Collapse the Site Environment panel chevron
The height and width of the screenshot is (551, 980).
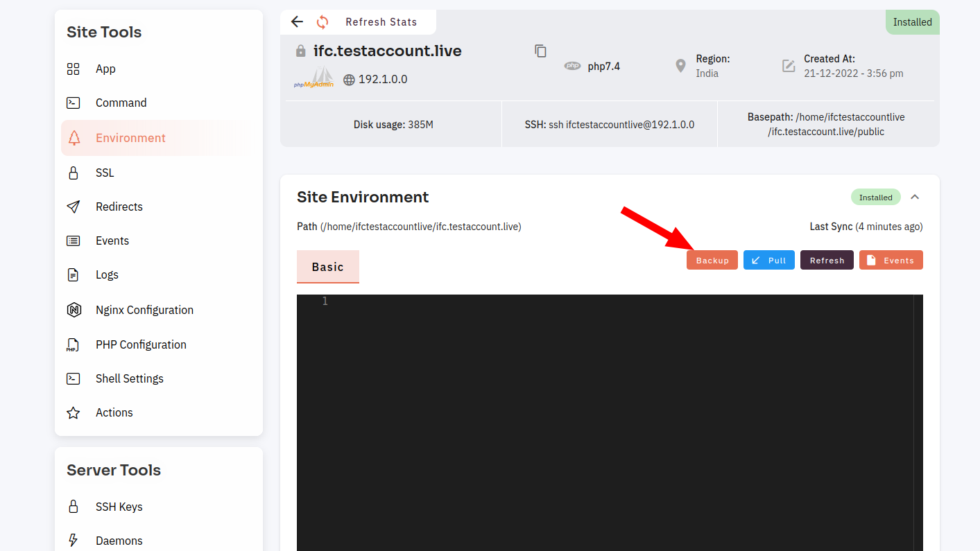click(x=915, y=197)
